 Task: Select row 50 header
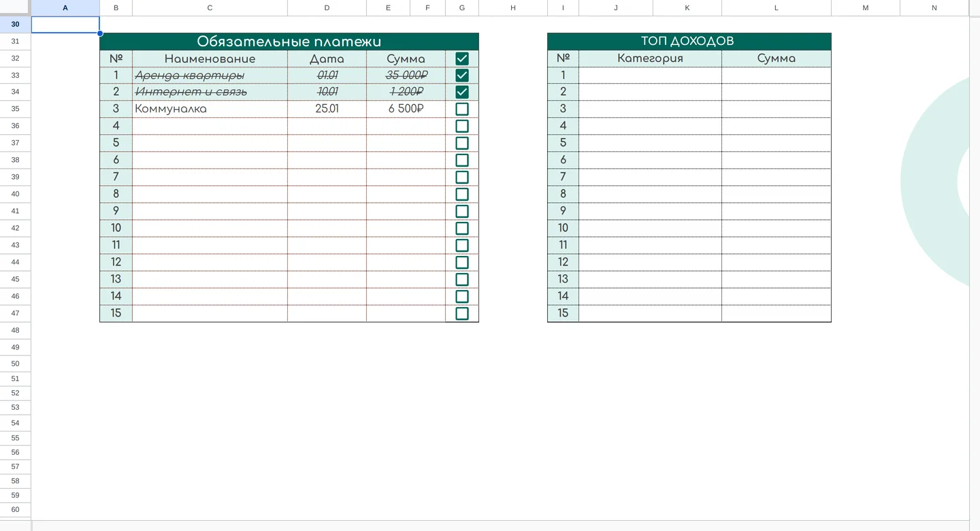[x=15, y=364]
